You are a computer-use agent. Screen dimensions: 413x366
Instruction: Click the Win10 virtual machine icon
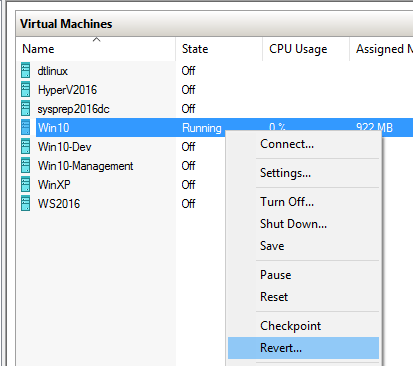coord(25,127)
